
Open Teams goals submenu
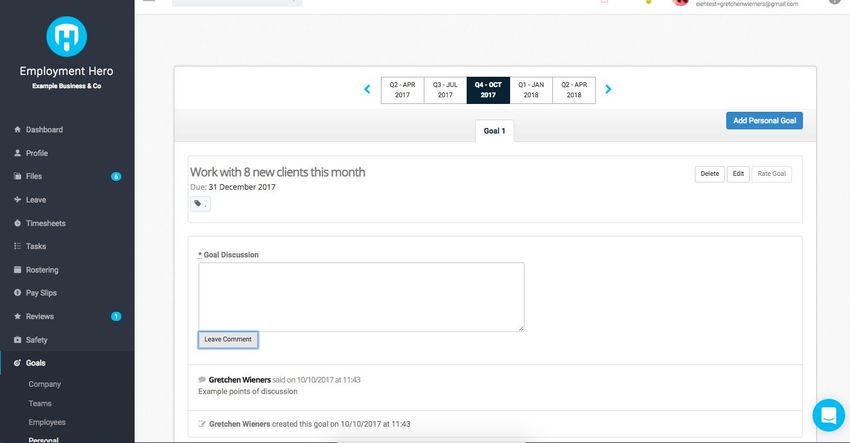click(40, 403)
